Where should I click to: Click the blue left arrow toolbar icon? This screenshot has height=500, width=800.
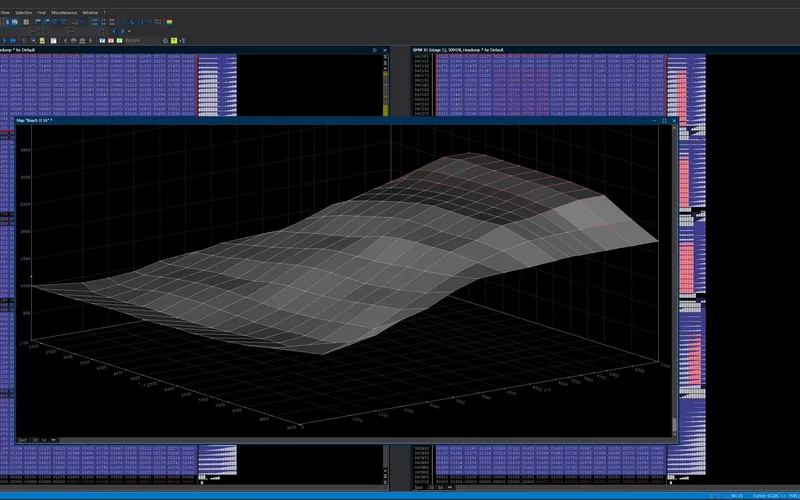114,31
